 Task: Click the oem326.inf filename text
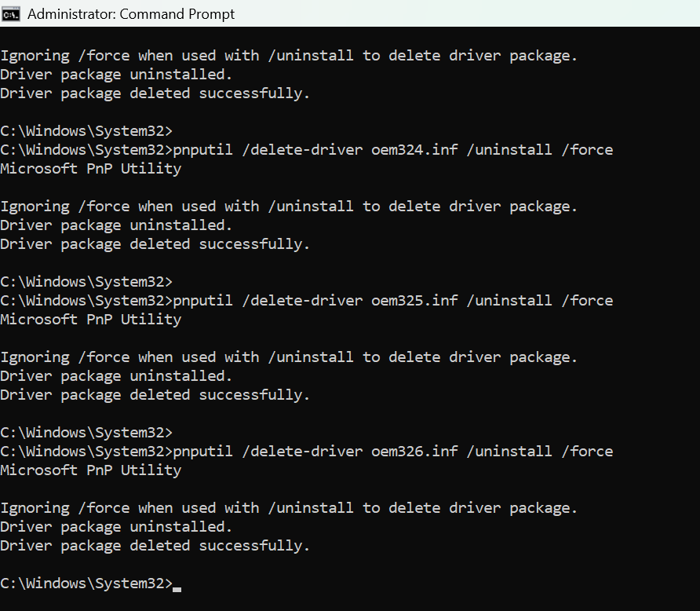pyautogui.click(x=414, y=452)
